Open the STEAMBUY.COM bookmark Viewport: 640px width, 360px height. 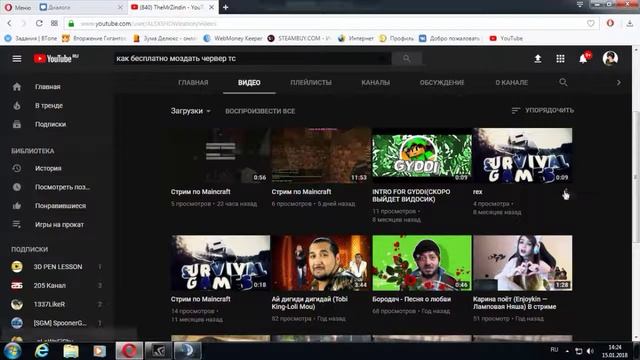tap(299, 38)
